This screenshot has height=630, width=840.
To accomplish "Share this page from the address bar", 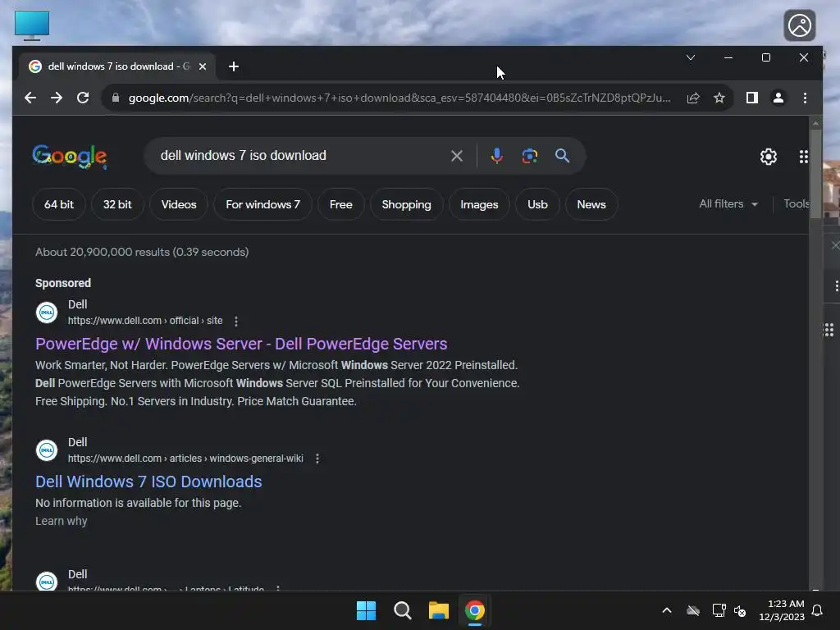I will [693, 98].
